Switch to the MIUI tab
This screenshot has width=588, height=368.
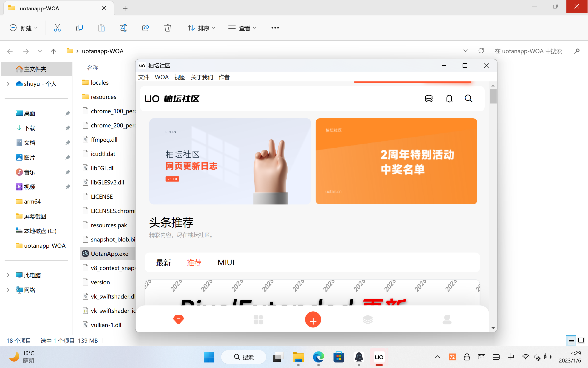(226, 262)
